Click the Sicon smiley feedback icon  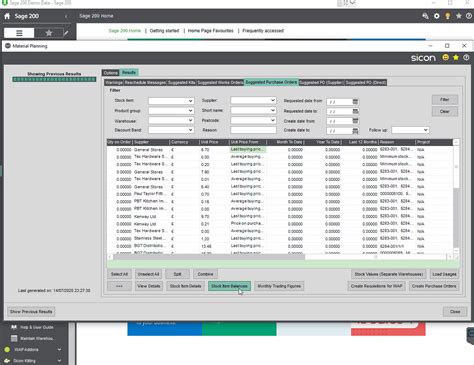445,58
